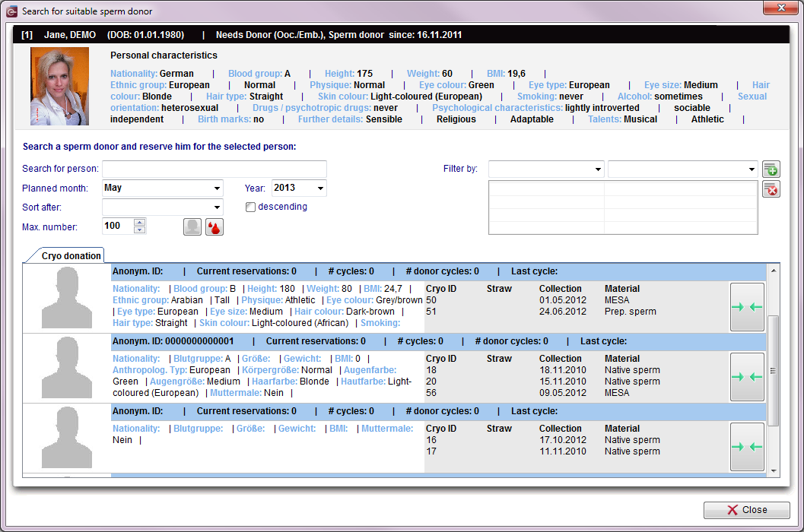The height and width of the screenshot is (532, 804).
Task: Open the Sort after dropdown
Action: (217, 207)
